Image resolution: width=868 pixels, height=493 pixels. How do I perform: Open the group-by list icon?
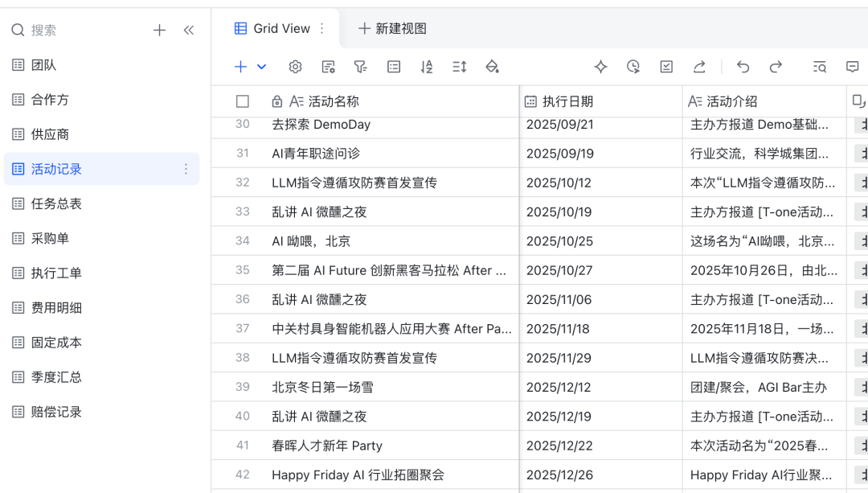coord(394,67)
